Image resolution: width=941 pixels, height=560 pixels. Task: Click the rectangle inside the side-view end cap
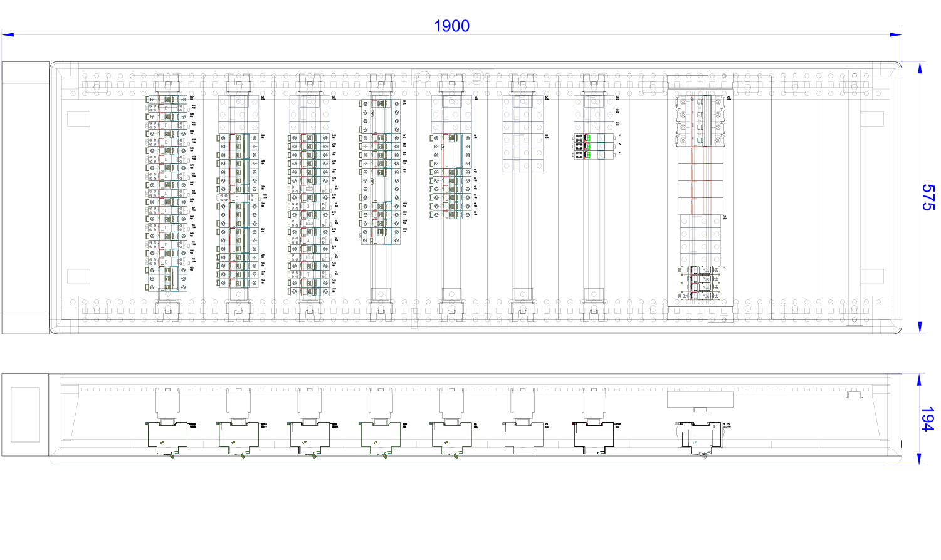25,415
